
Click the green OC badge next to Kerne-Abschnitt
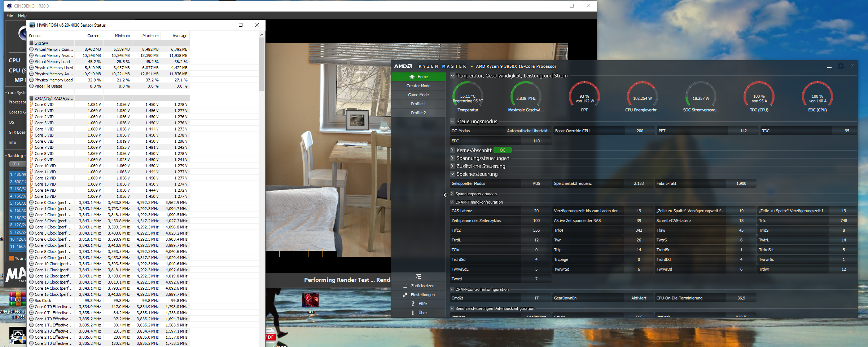(x=503, y=150)
